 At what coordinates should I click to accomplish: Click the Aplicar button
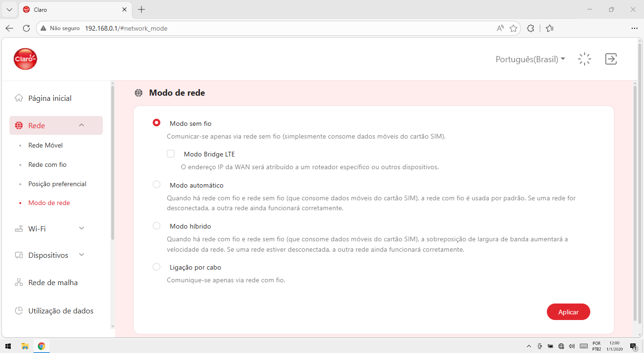(569, 312)
